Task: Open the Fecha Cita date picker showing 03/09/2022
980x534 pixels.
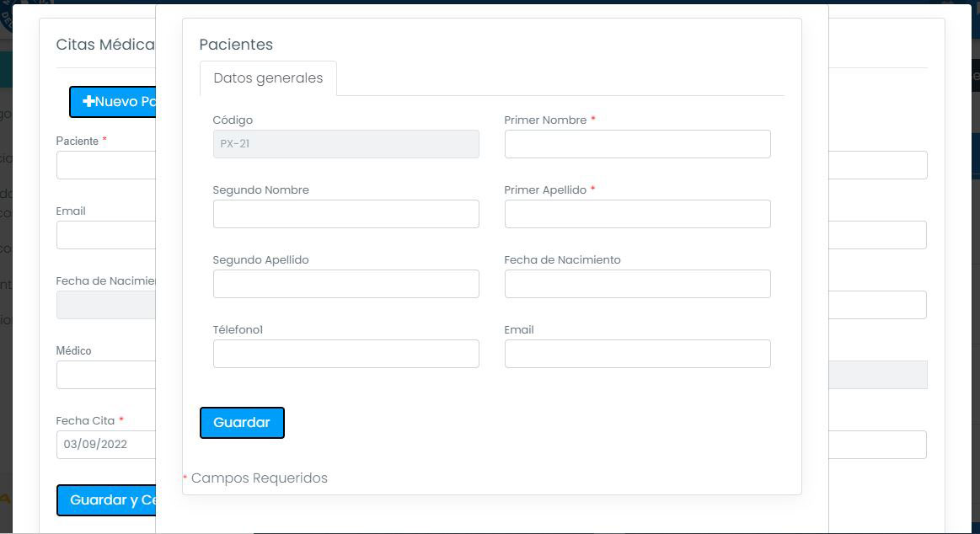Action: [x=105, y=444]
